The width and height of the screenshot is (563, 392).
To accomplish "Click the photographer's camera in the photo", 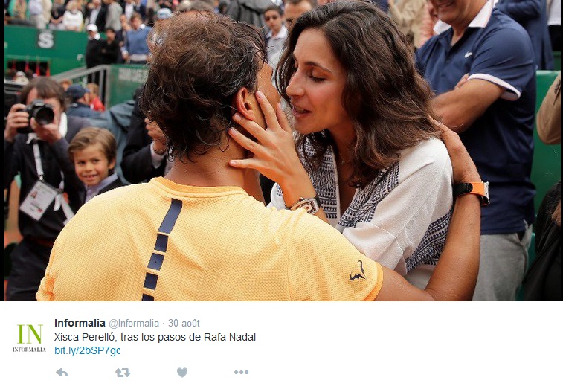I will tap(37, 115).
